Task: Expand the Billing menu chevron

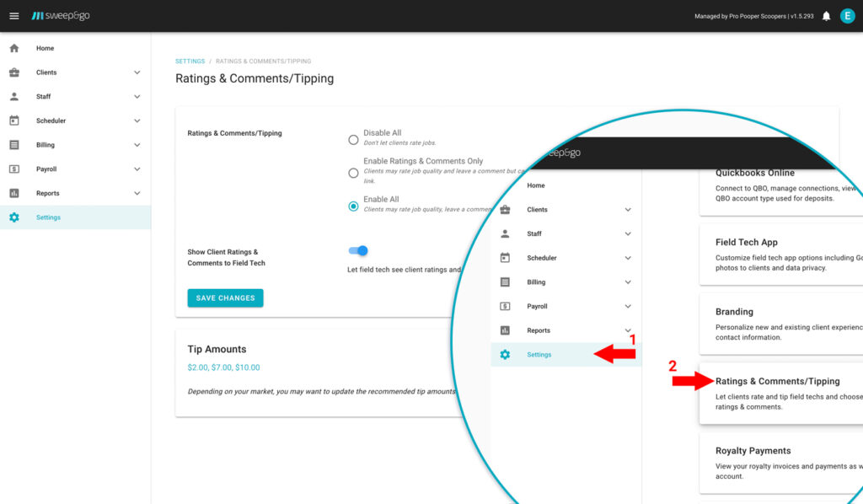Action: click(137, 145)
